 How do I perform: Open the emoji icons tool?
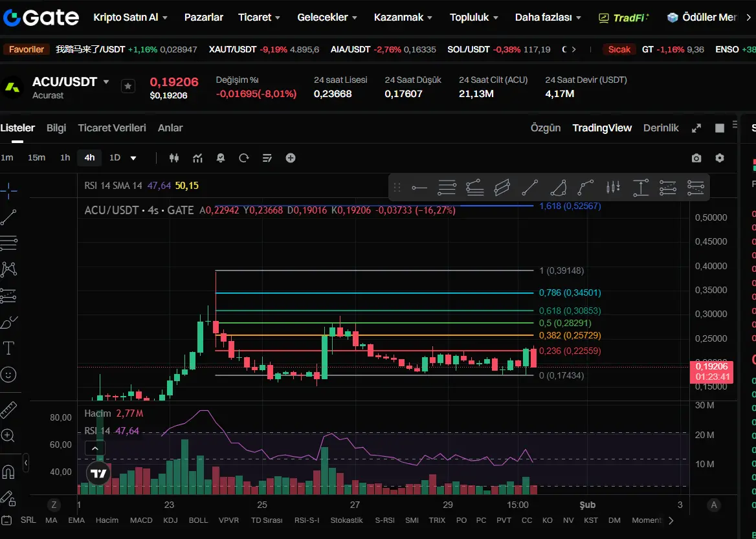click(x=8, y=375)
